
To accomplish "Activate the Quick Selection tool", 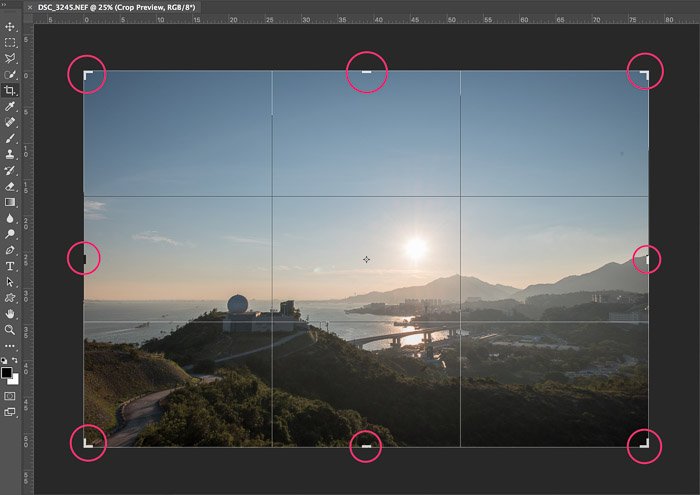I will [10, 74].
